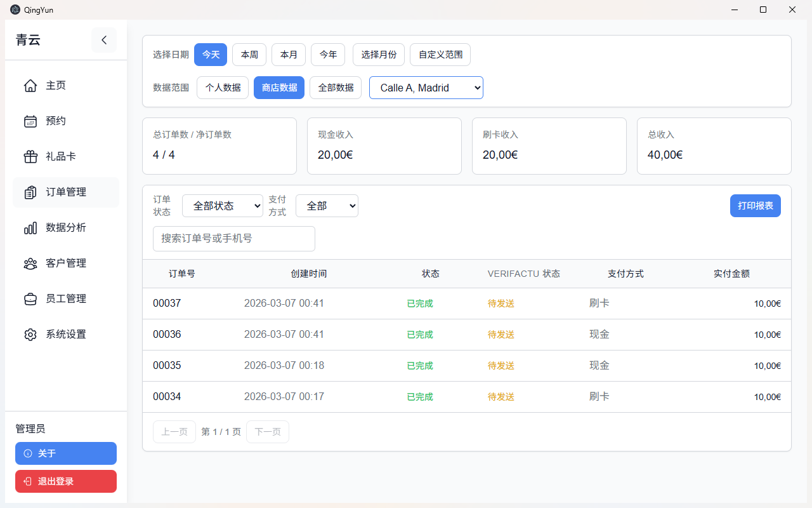Click the calendar icon beside 预约
The image size is (812, 508).
(30, 121)
